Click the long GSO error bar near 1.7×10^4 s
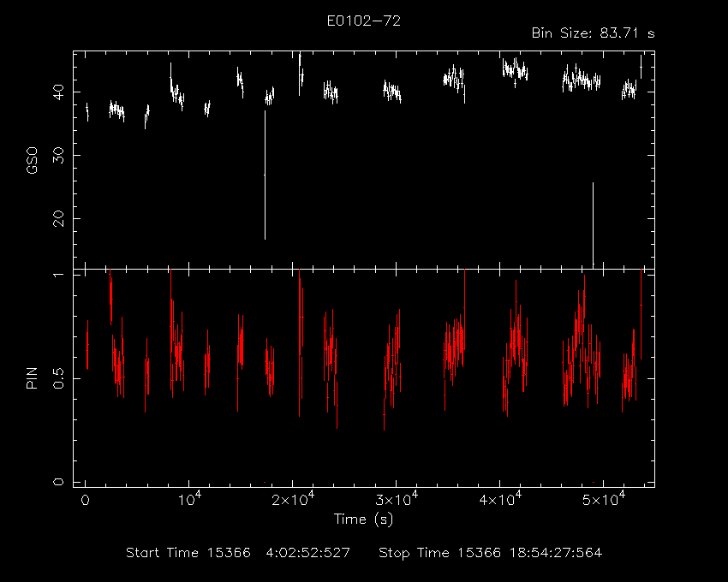The height and width of the screenshot is (582, 728). coord(266,175)
